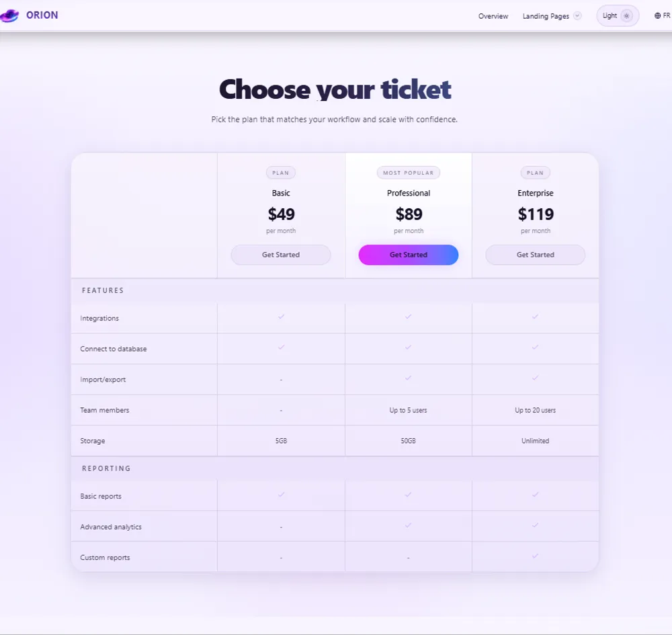Click the globe language icon
Viewport: 672px width, 635px height.
pos(657,16)
